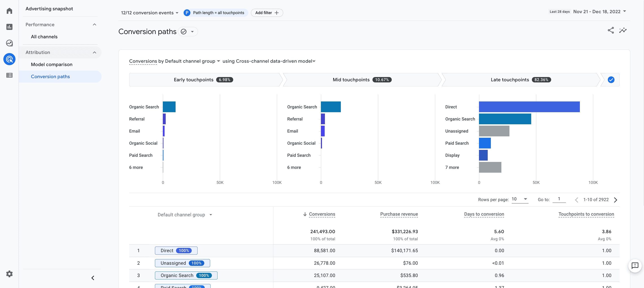Screen dimensions: 644x288
Task: Collapse the Attribution section
Action: pyautogui.click(x=94, y=52)
